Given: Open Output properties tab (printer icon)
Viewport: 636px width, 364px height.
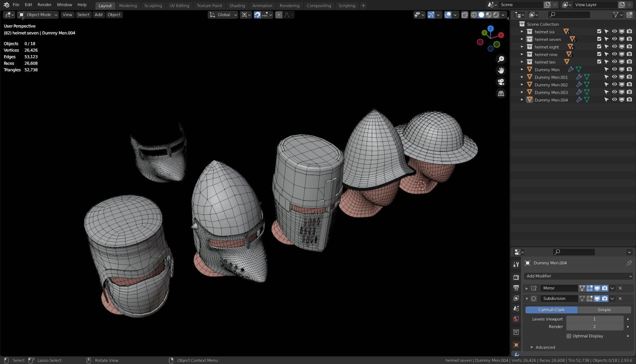Looking at the screenshot, I should pos(516,288).
